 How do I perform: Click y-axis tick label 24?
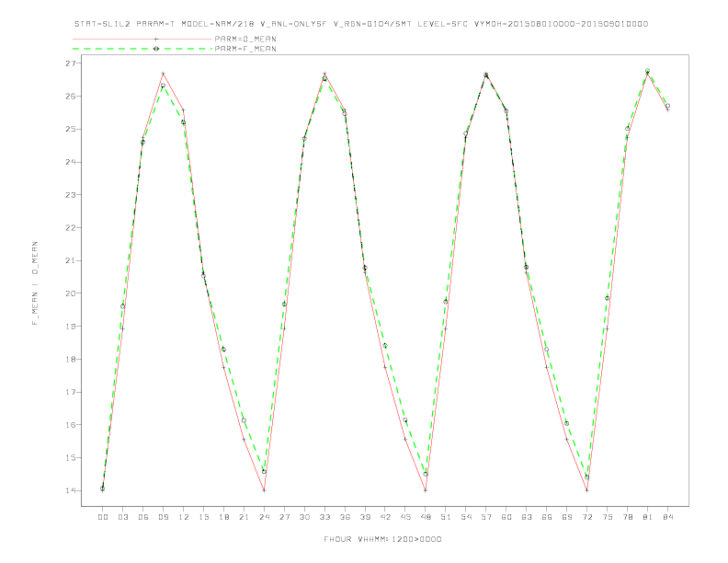coord(71,162)
